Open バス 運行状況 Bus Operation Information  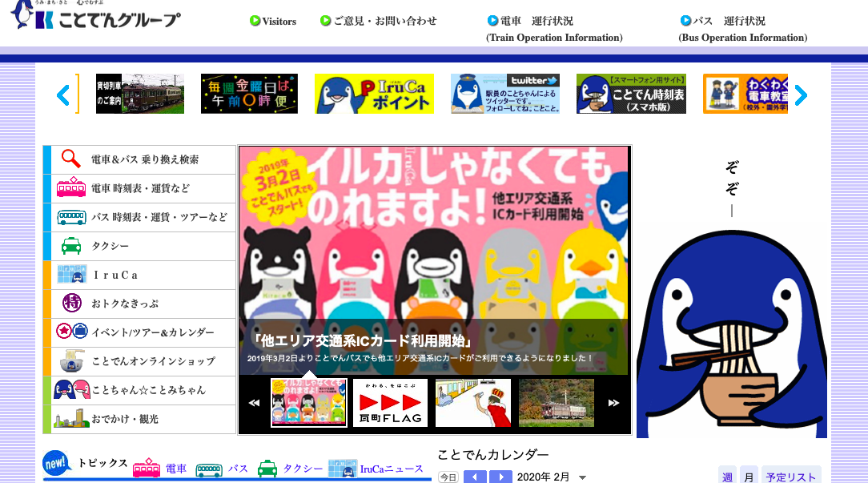click(x=742, y=30)
